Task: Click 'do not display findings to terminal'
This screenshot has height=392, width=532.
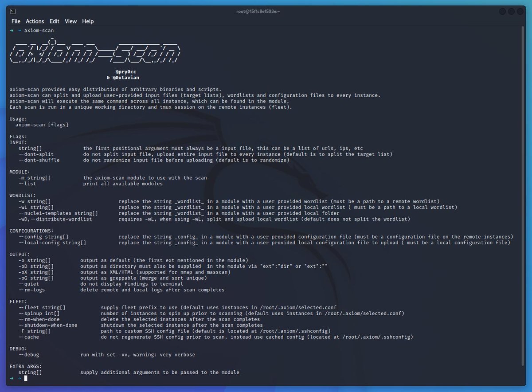Action: (132, 284)
